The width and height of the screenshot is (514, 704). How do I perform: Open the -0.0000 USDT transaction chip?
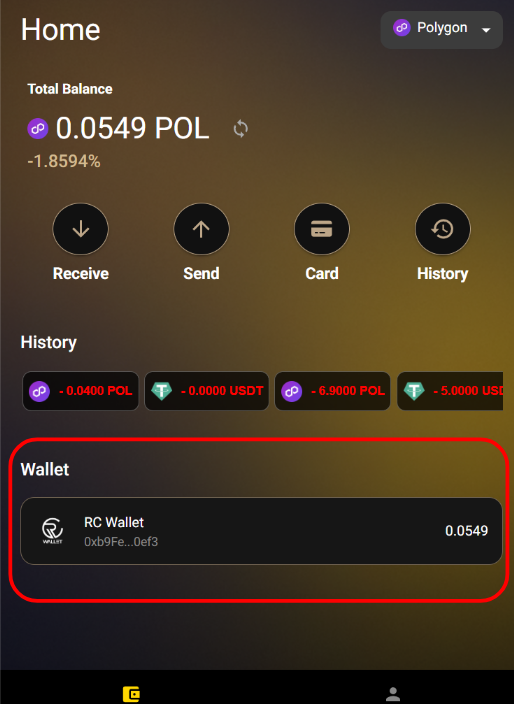tap(206, 391)
